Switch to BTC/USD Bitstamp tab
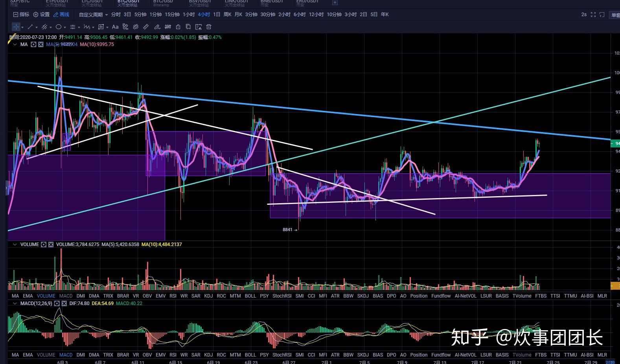 pos(163,3)
